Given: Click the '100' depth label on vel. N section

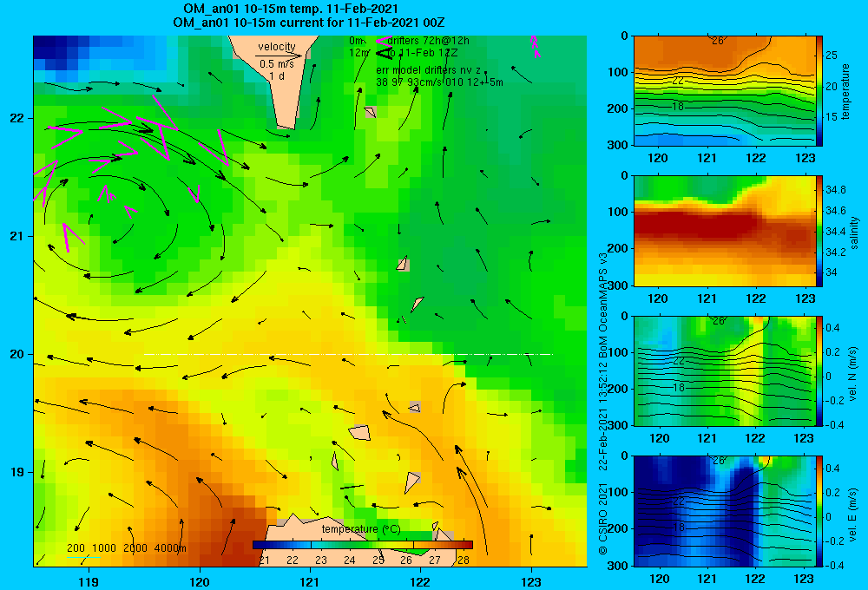Looking at the screenshot, I should (618, 352).
